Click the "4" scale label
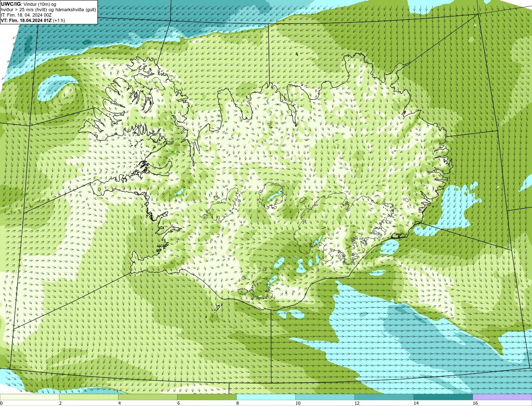 click(x=119, y=403)
